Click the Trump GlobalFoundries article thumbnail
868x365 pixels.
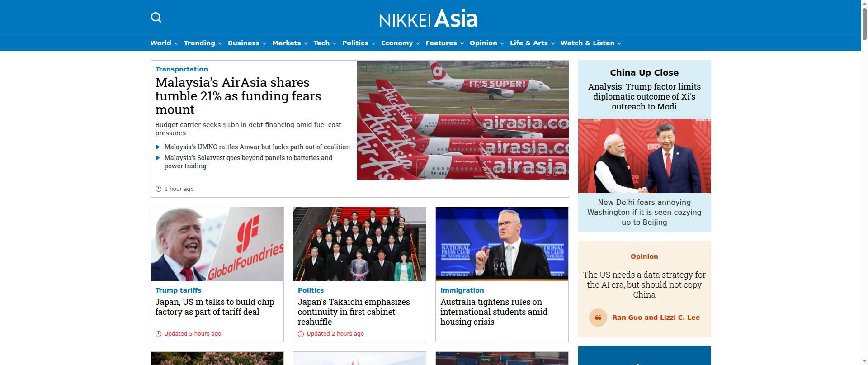[x=217, y=244]
